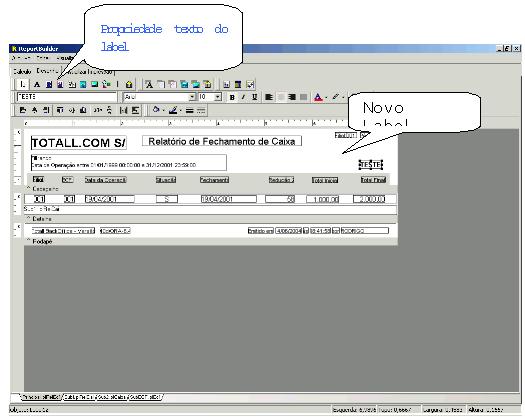The height and width of the screenshot is (419, 525).
Task: Open the line color dropdown arrow
Action: [181, 110]
